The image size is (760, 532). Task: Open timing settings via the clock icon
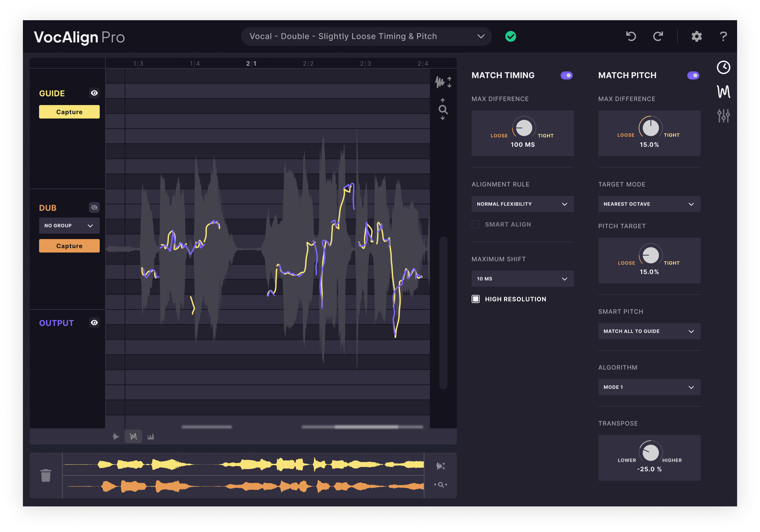pos(724,67)
